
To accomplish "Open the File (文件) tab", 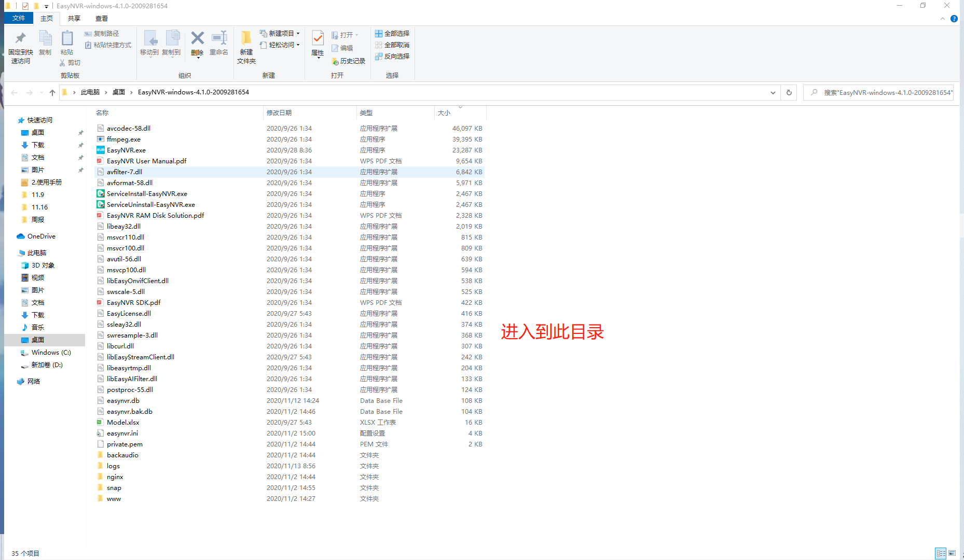I will coord(19,18).
